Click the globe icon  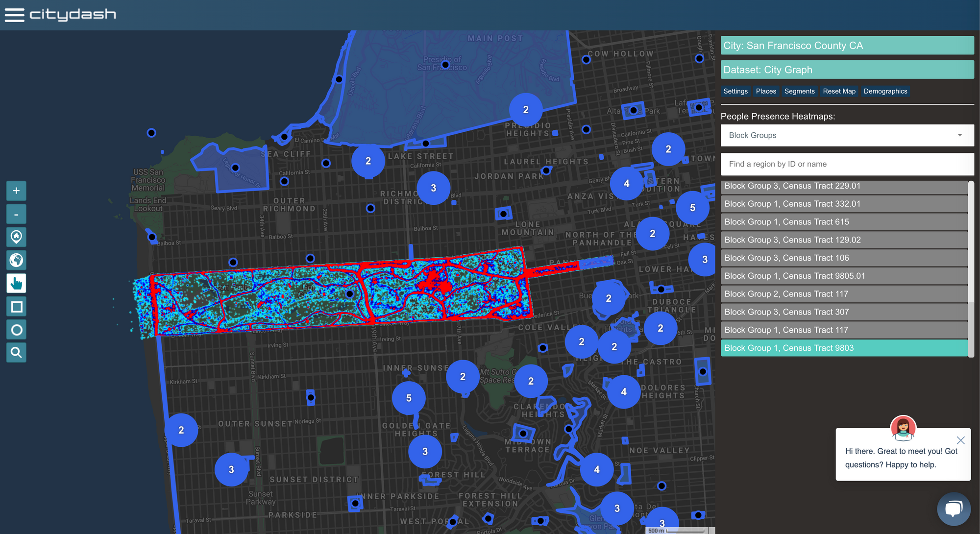tap(16, 260)
